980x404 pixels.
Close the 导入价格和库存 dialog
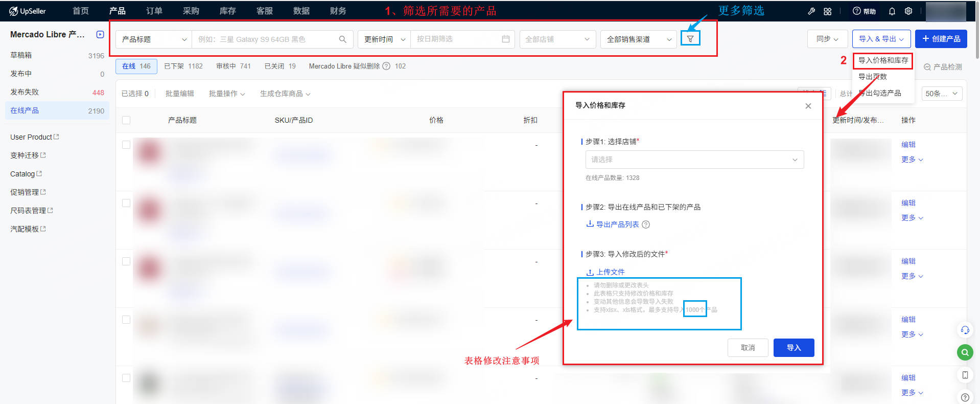(808, 106)
